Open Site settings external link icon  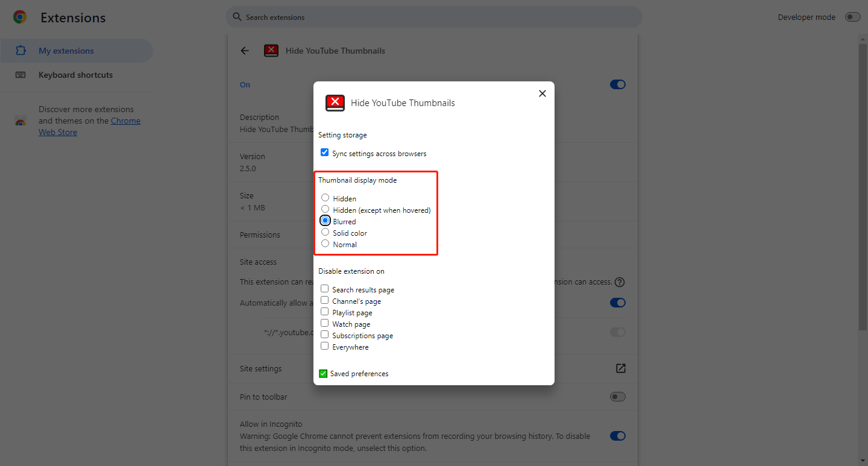click(x=620, y=368)
